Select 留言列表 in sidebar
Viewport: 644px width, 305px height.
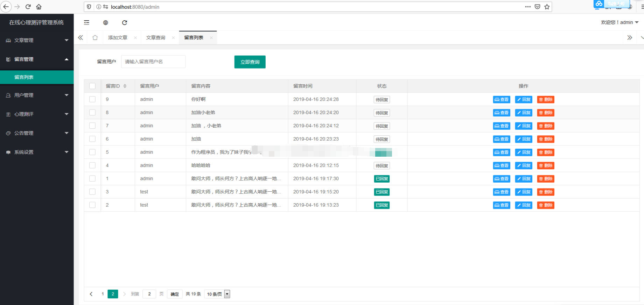[37, 77]
